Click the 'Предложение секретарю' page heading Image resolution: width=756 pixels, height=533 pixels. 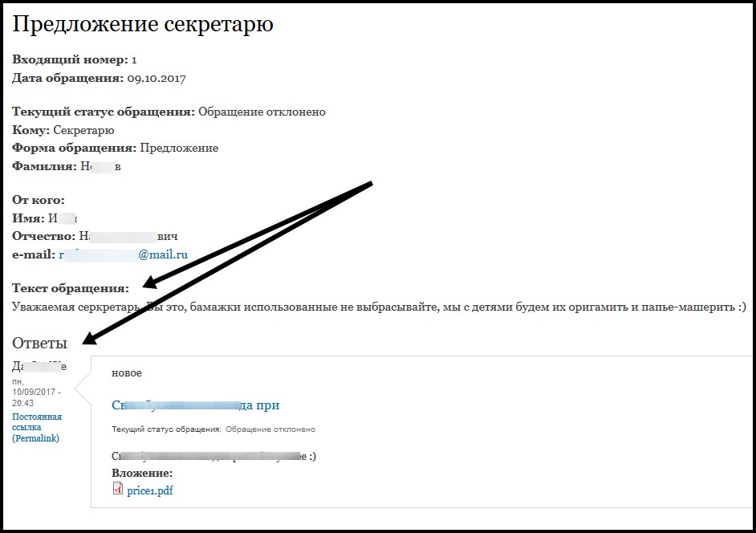[x=143, y=24]
